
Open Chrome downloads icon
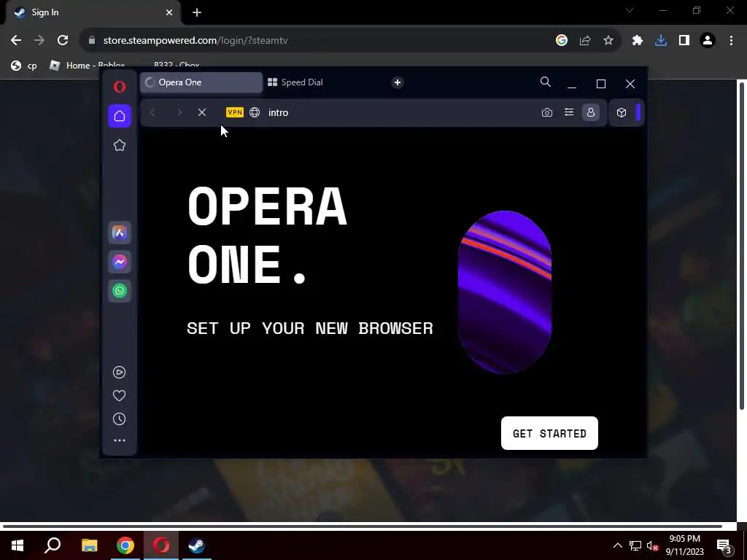[x=661, y=41]
